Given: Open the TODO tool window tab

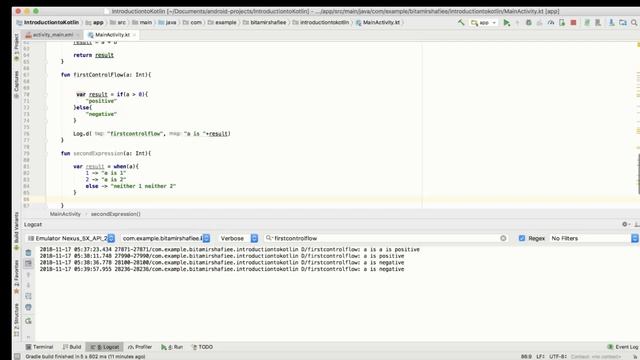Looking at the screenshot, I should pyautogui.click(x=202, y=347).
